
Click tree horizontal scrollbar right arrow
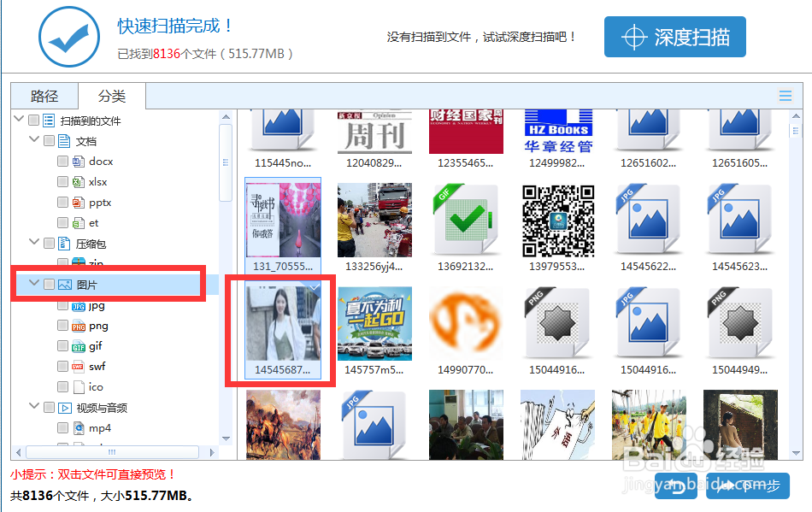coord(211,452)
